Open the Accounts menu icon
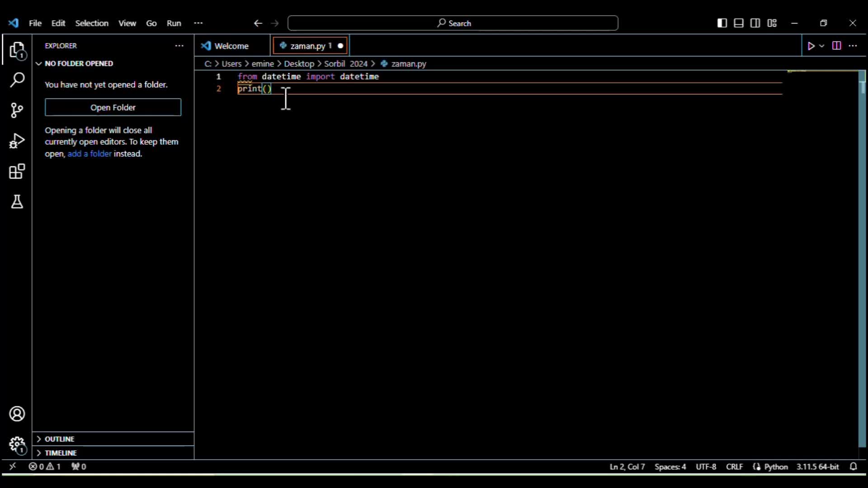The height and width of the screenshot is (488, 868). tap(17, 414)
